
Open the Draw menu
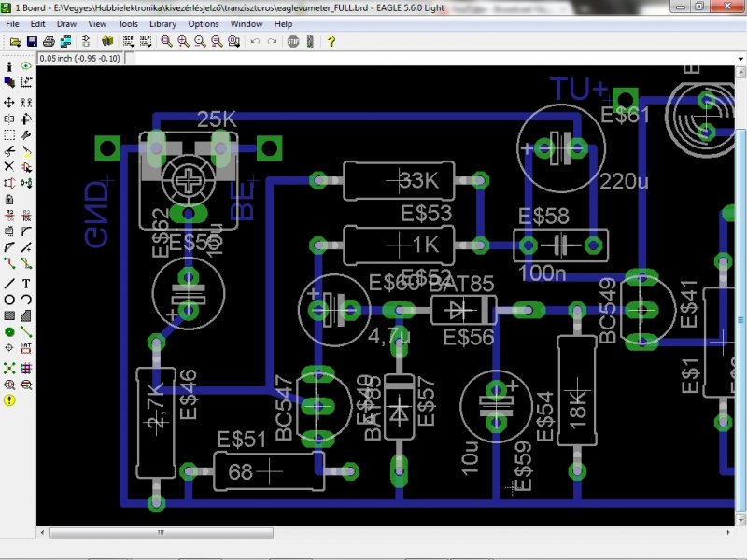pos(66,24)
